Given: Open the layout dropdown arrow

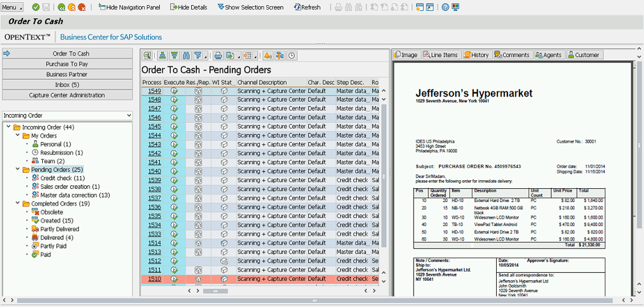Looking at the screenshot, I should [x=255, y=56].
